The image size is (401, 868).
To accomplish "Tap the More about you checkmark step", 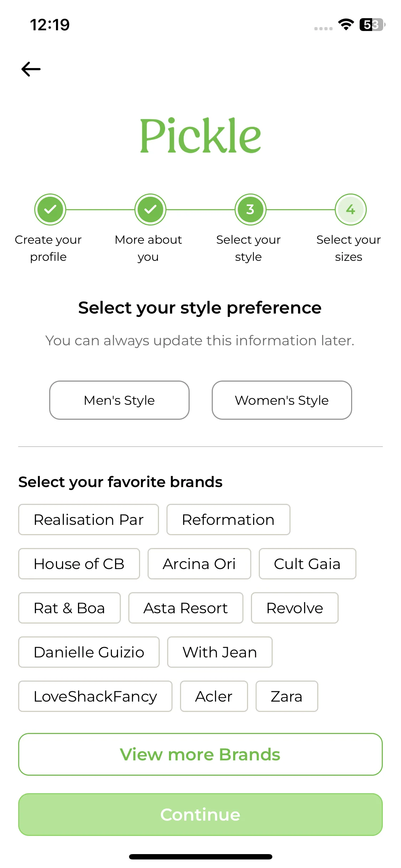I will [x=150, y=210].
